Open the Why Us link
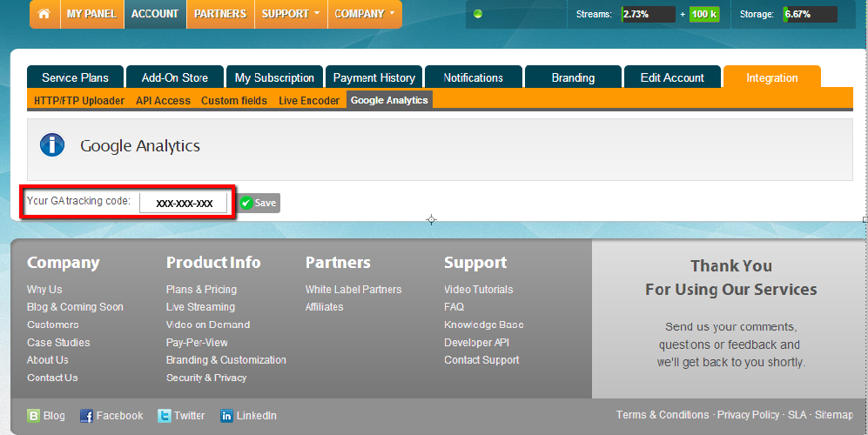The width and height of the screenshot is (868, 435). [x=45, y=290]
